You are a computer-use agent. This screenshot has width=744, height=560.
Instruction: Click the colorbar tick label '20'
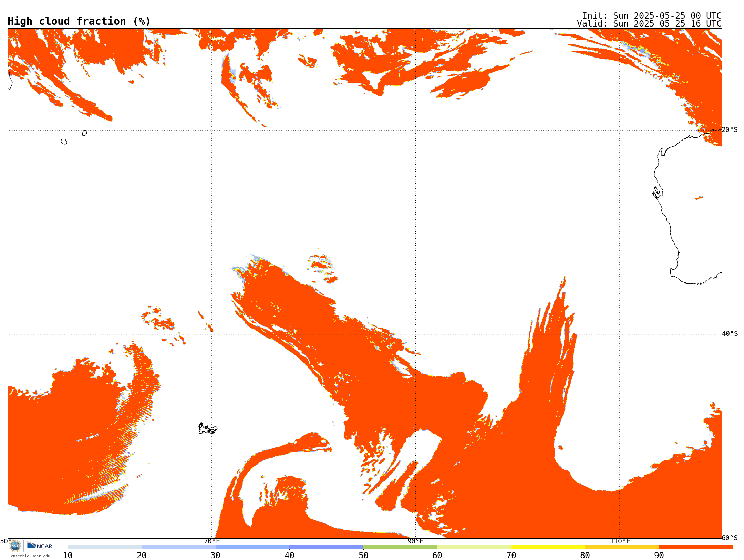tap(142, 556)
